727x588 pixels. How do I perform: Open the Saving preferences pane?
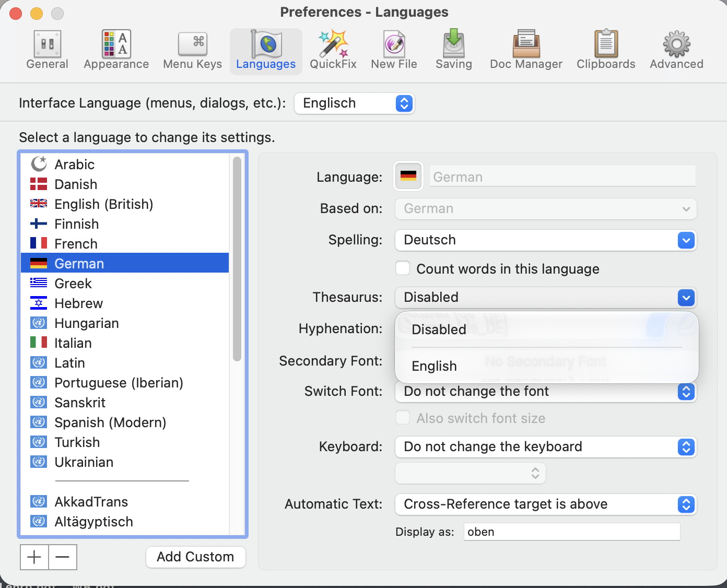(453, 50)
